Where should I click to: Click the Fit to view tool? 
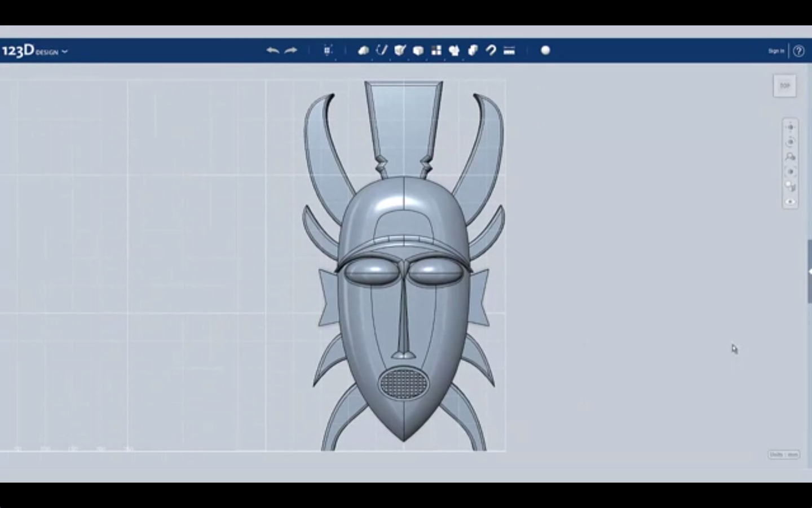click(x=790, y=172)
